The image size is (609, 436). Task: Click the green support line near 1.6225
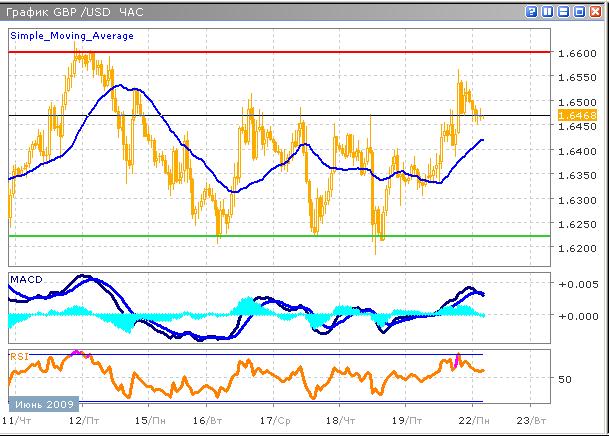[300, 236]
